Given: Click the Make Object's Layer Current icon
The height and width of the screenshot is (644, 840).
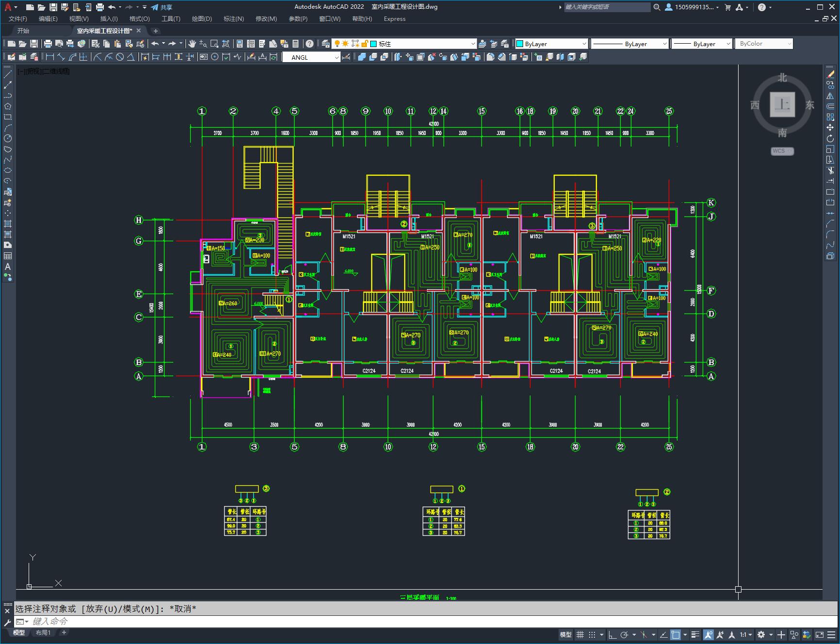Looking at the screenshot, I should pyautogui.click(x=482, y=44).
